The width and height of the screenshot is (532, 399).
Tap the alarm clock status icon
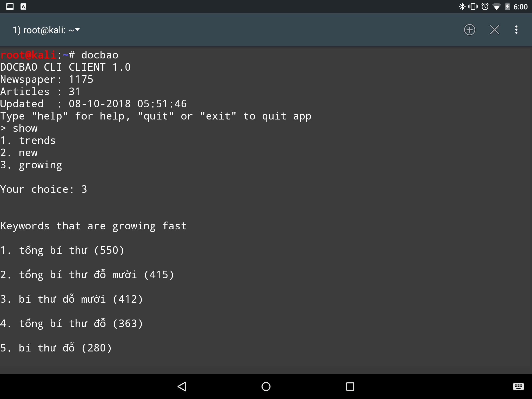click(x=485, y=6)
